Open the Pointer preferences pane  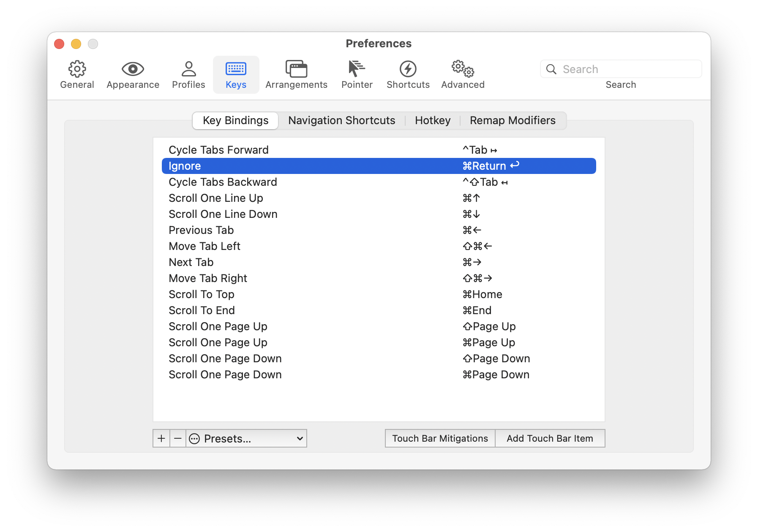pyautogui.click(x=357, y=75)
